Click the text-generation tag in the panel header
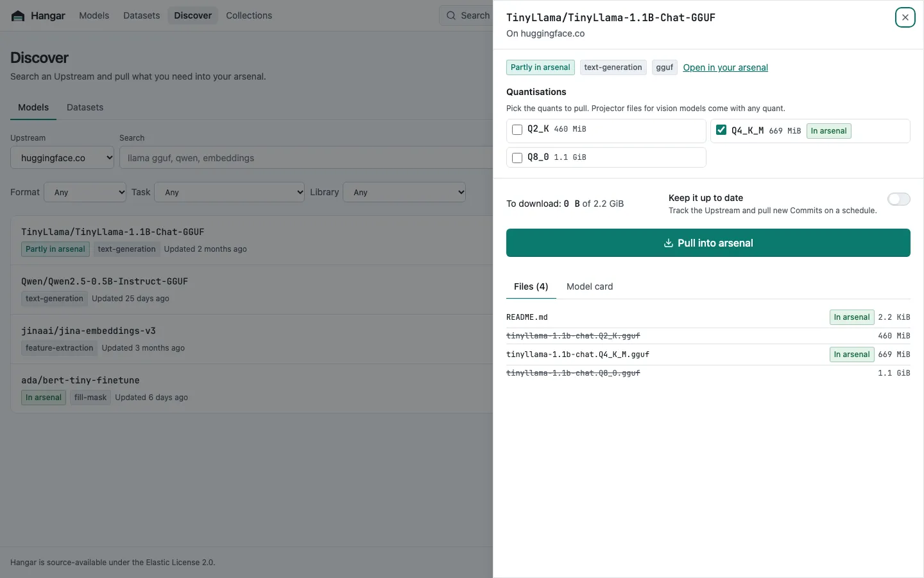924x578 pixels. pos(613,67)
